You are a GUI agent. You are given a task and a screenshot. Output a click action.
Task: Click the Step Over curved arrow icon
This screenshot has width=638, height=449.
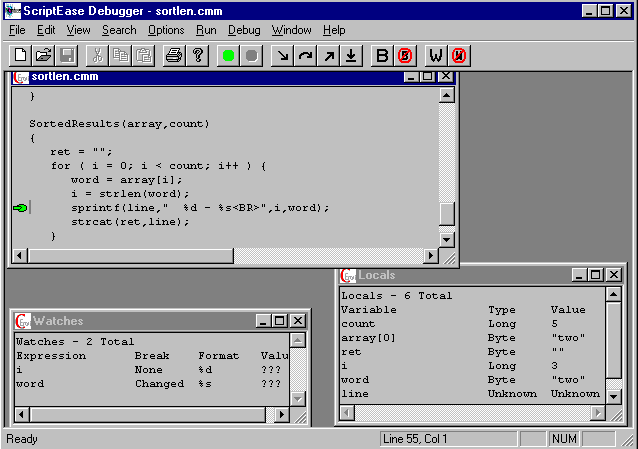pyautogui.click(x=305, y=55)
